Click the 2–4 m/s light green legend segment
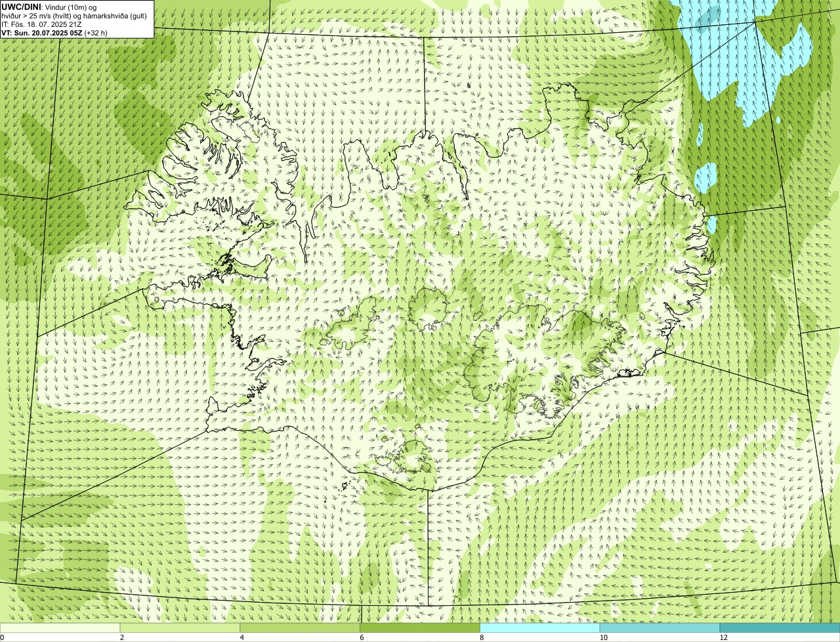 click(x=180, y=628)
